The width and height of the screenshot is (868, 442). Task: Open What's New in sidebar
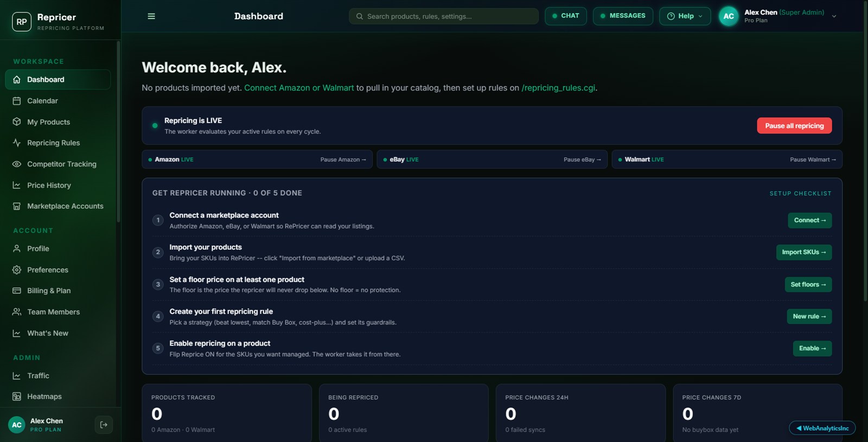(48, 333)
